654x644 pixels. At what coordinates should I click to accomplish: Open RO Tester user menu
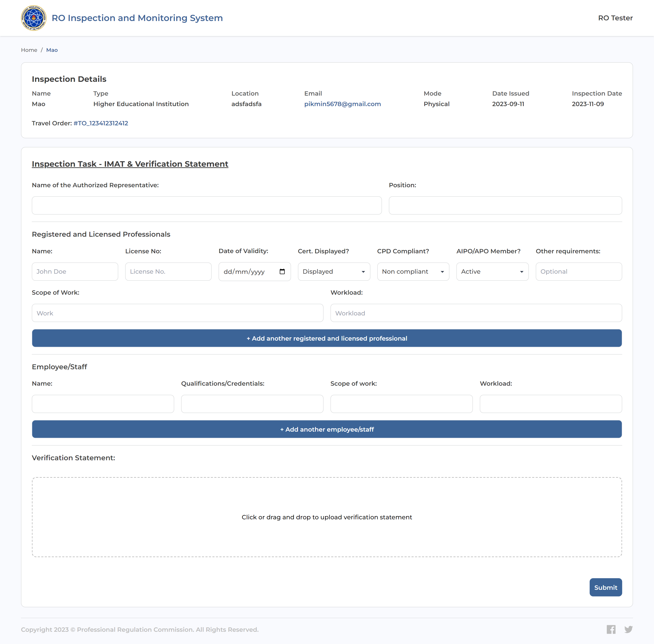coord(615,18)
